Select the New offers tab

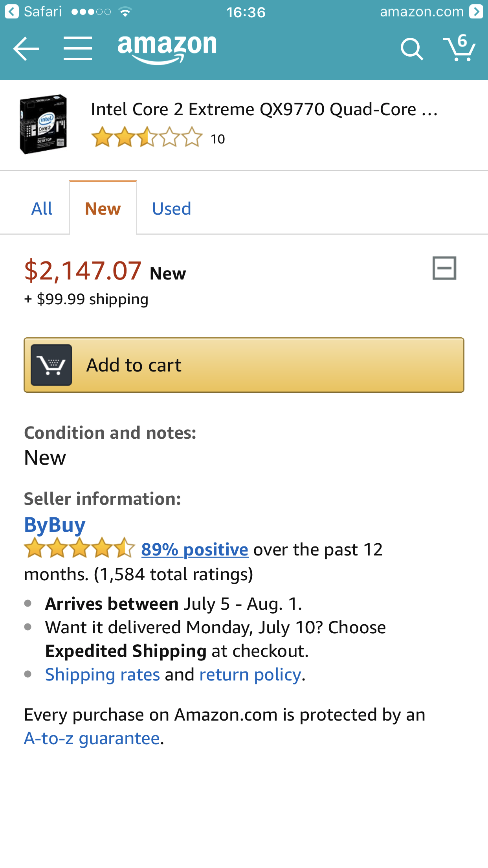pyautogui.click(x=103, y=209)
